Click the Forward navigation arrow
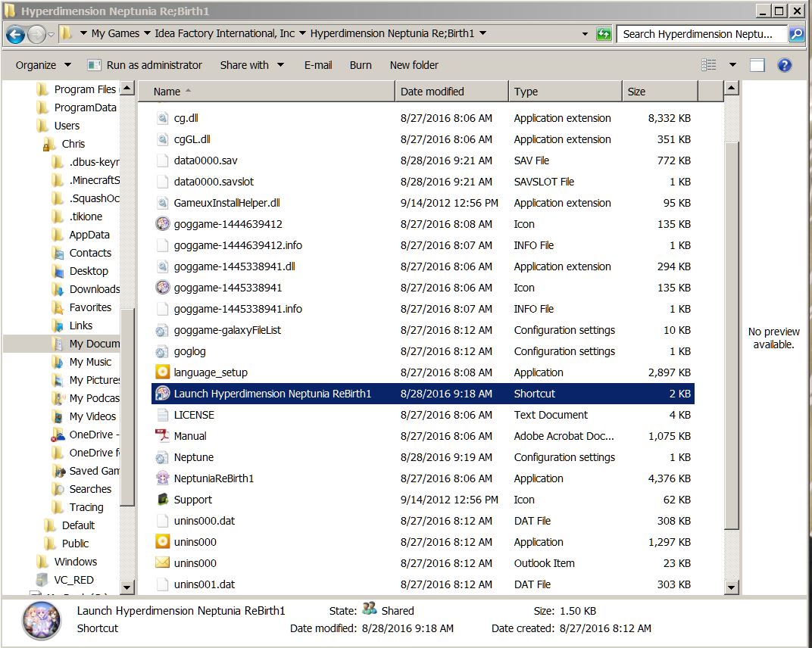 click(x=37, y=34)
